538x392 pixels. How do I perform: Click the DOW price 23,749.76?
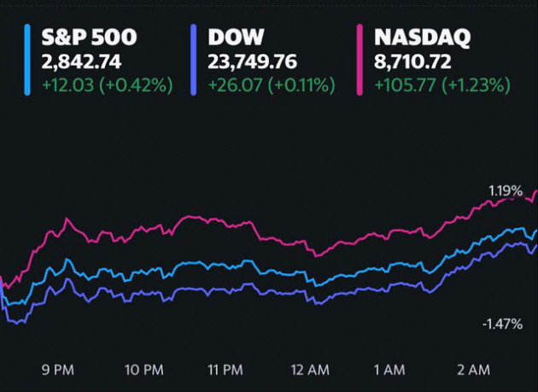[x=246, y=61]
